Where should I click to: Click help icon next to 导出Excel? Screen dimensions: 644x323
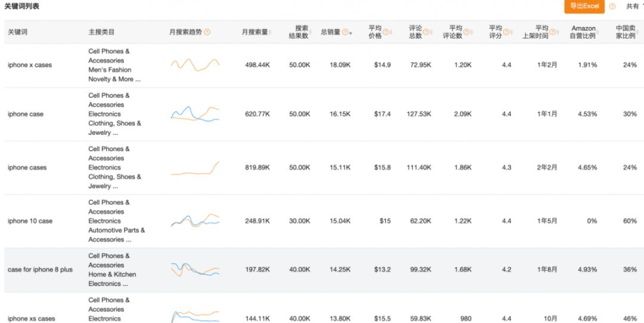[612, 7]
